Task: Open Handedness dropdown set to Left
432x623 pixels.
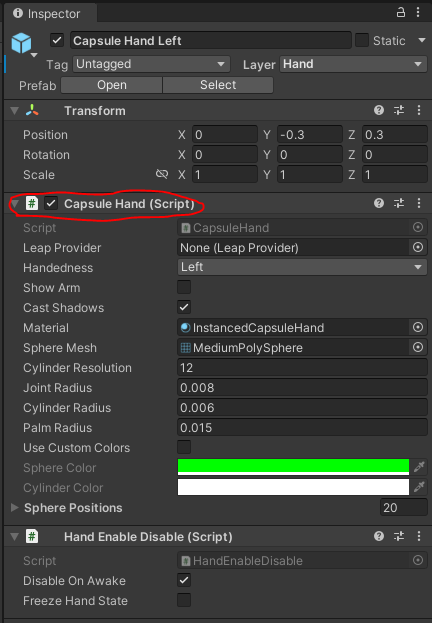Action: tap(302, 267)
